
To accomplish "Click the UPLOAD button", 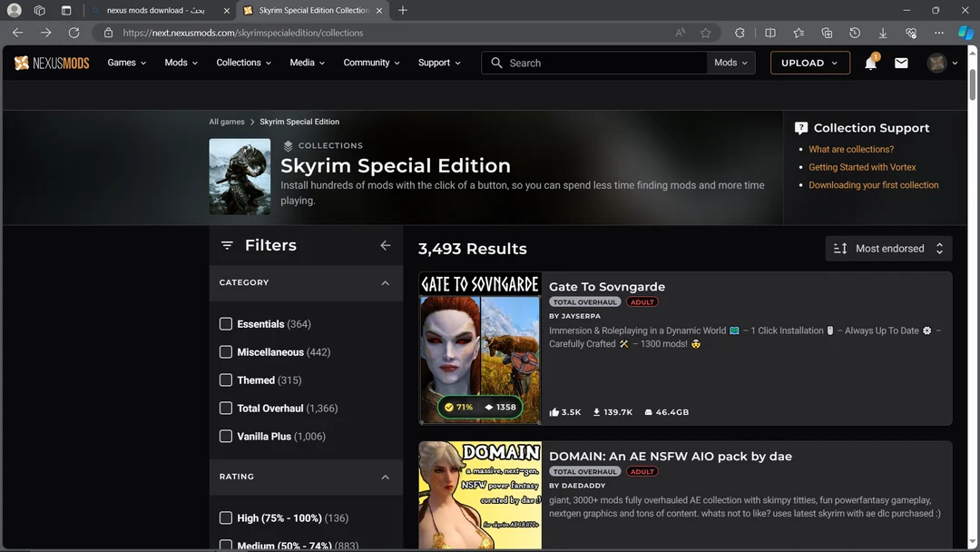I will coord(808,63).
